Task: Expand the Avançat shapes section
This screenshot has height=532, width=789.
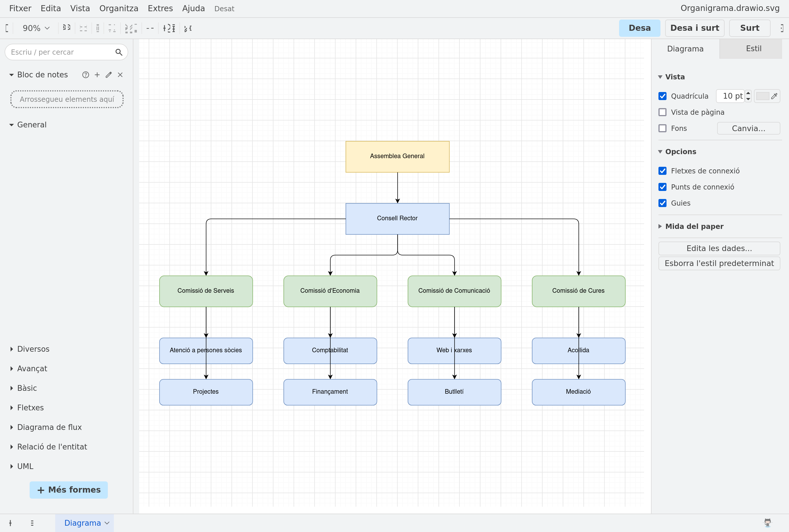Action: (x=28, y=368)
